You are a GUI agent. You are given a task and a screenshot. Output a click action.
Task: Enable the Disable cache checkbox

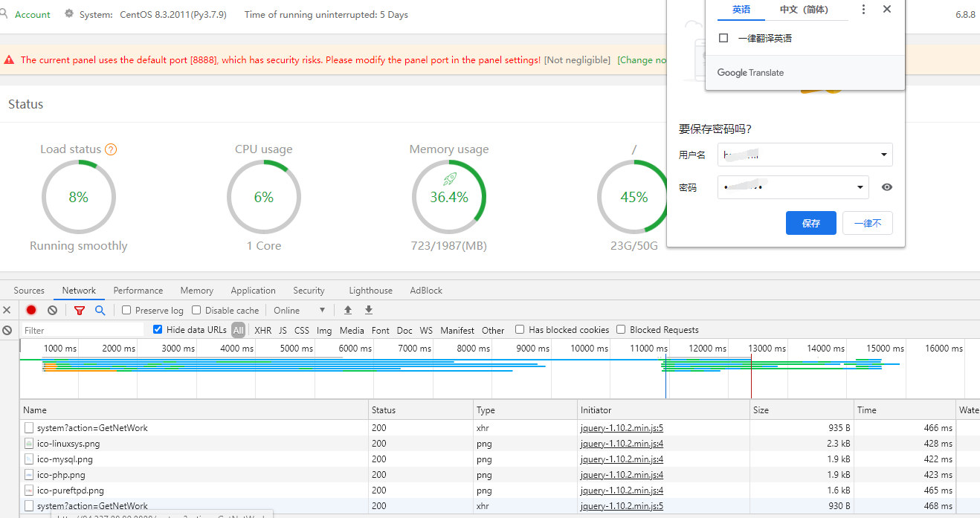[196, 310]
